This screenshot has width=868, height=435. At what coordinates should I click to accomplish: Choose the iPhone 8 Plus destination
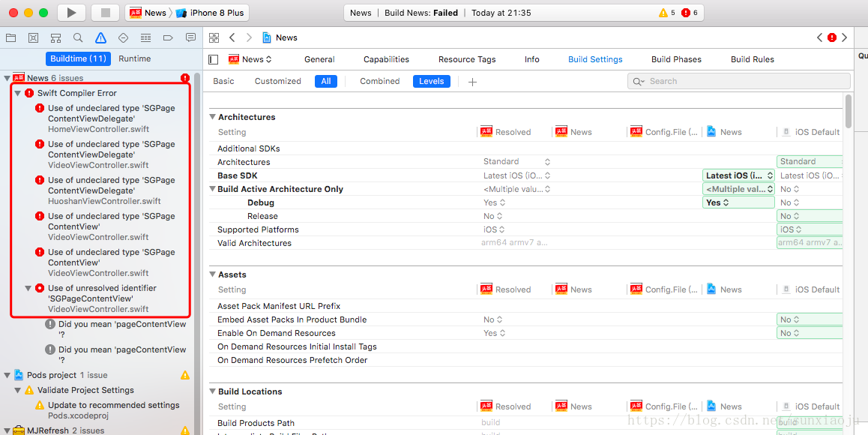[210, 13]
